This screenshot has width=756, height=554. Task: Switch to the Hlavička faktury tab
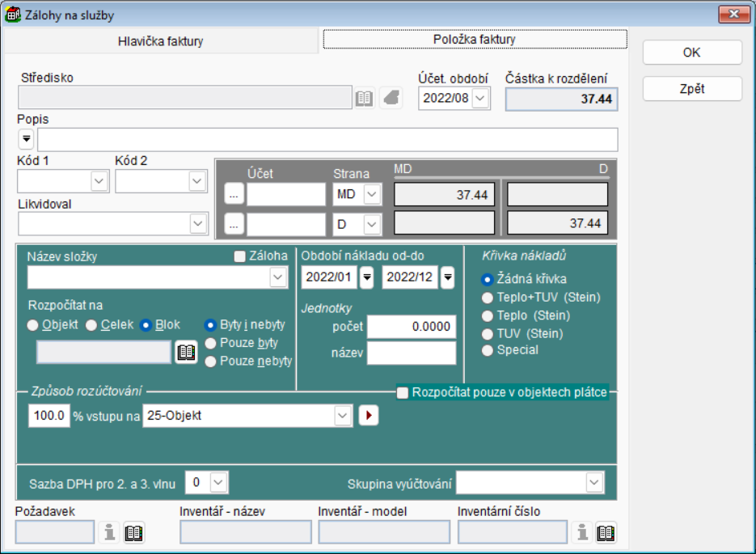160,40
